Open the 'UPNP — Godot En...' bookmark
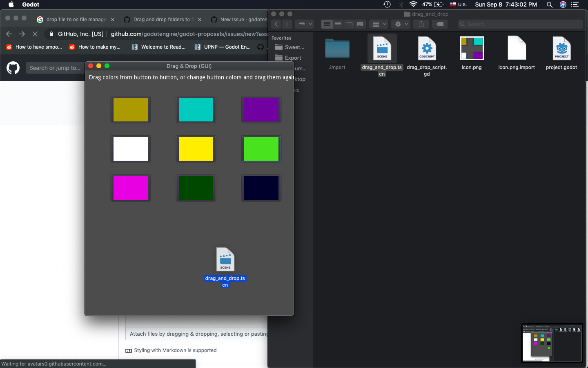 (x=222, y=47)
